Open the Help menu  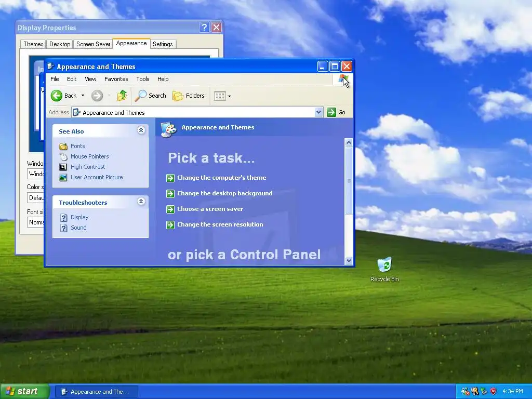coord(163,79)
